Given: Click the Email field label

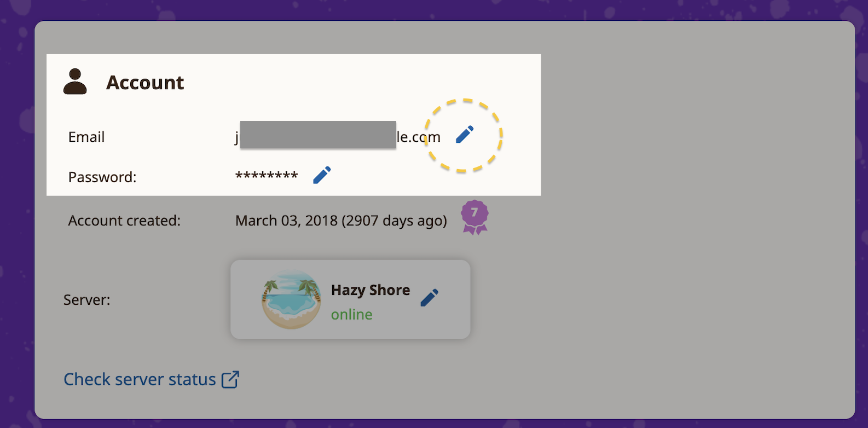Looking at the screenshot, I should 86,137.
